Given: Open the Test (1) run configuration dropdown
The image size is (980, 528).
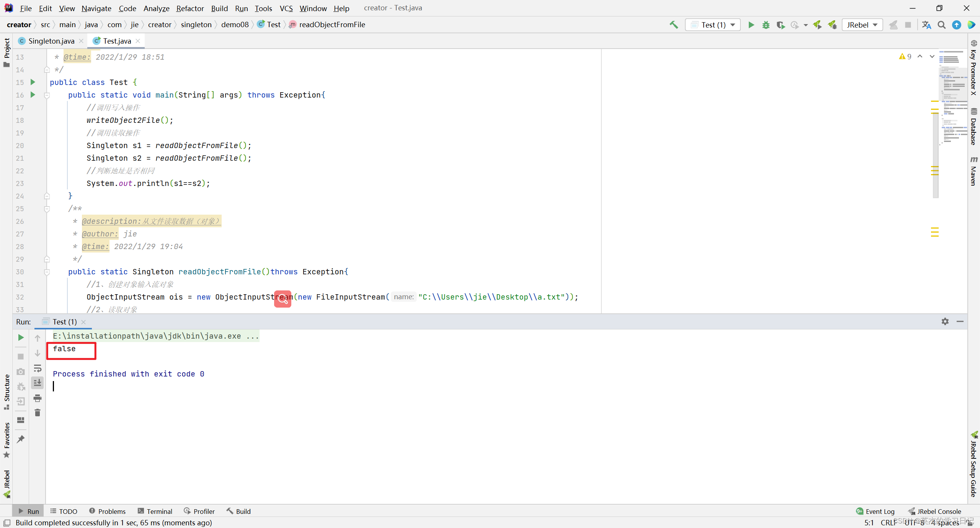Looking at the screenshot, I should pyautogui.click(x=713, y=25).
